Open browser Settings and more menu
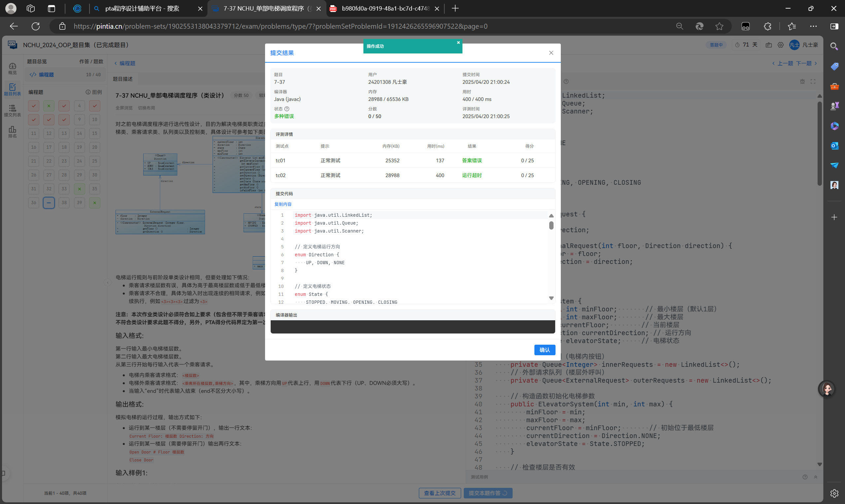Image resolution: width=845 pixels, height=504 pixels. [x=813, y=26]
